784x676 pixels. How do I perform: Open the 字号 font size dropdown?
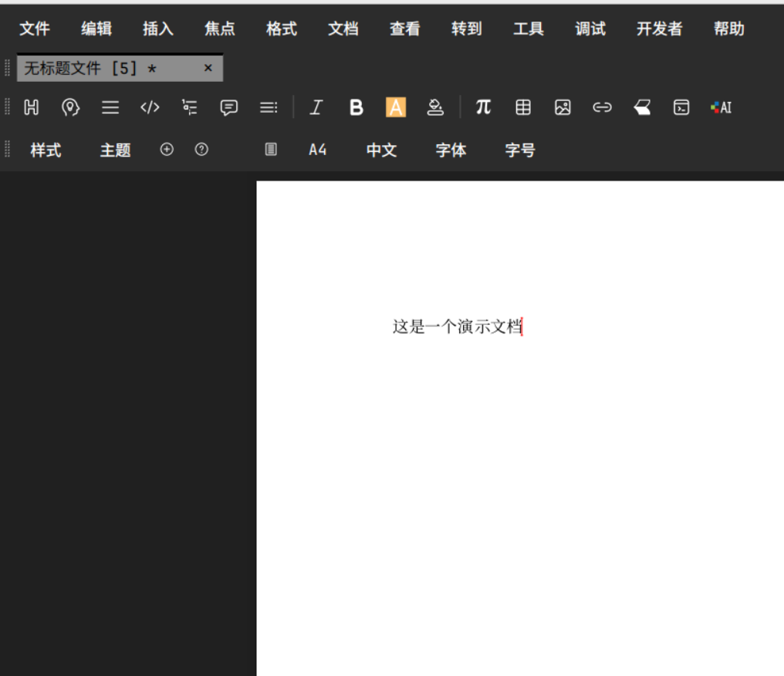point(520,150)
